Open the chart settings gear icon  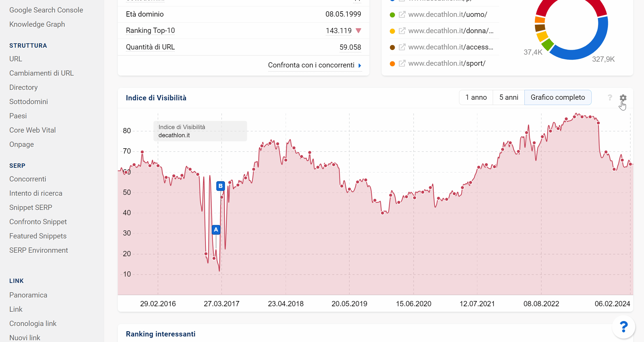coord(623,98)
